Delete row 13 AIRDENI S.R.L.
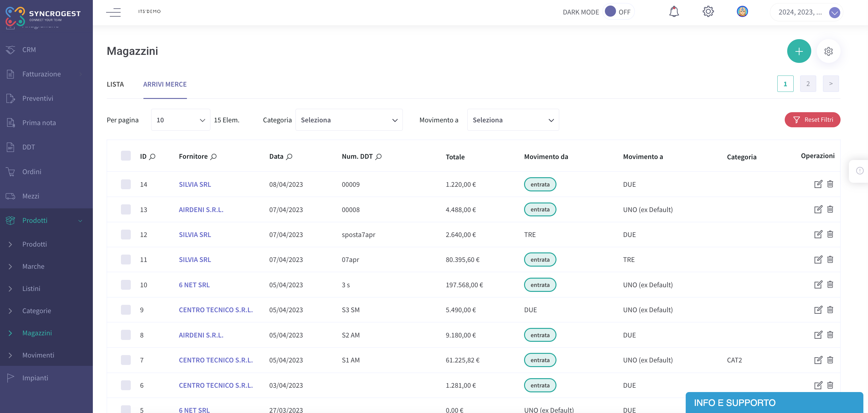Screen dimensions: 868x413 [x=830, y=209]
